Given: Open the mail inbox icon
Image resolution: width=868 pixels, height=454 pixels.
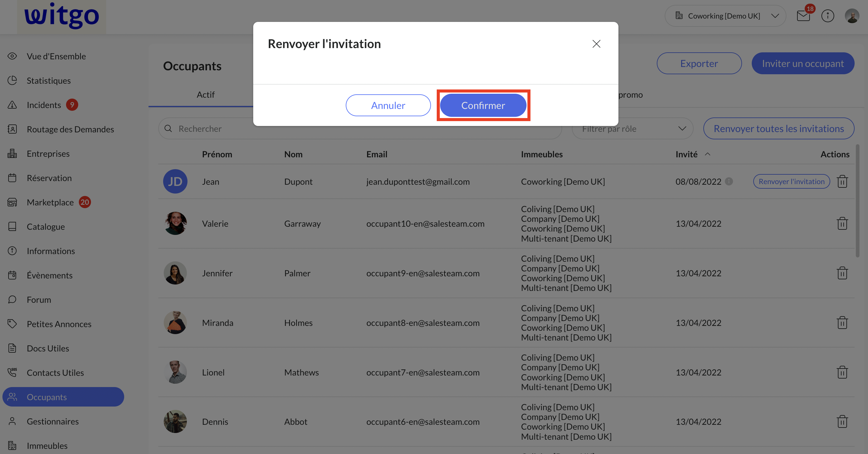Looking at the screenshot, I should 803,16.
